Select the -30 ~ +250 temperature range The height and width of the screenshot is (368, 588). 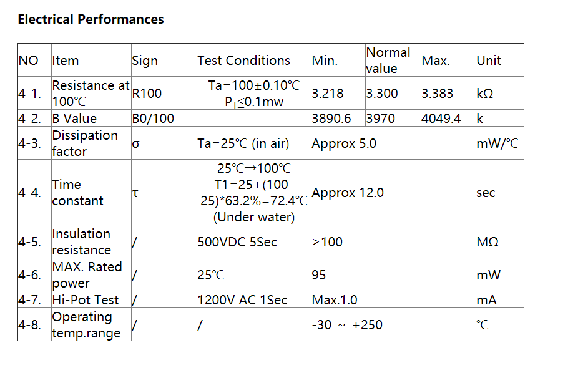347,324
